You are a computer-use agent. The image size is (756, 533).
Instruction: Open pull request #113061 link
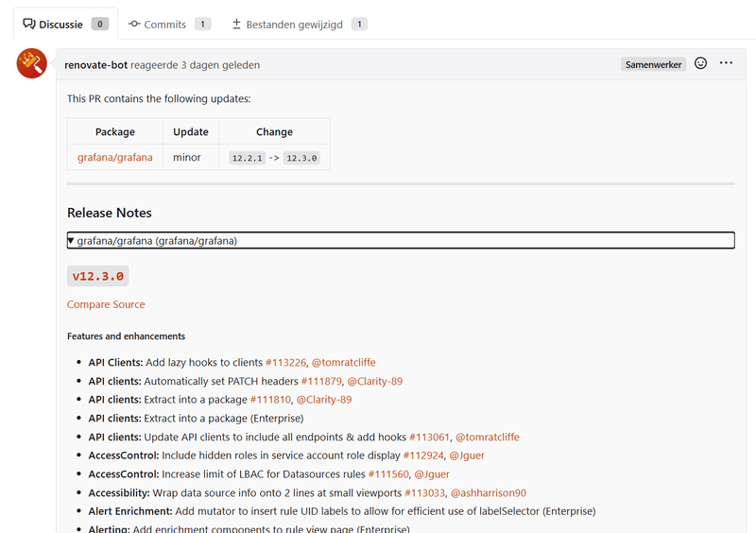click(429, 438)
